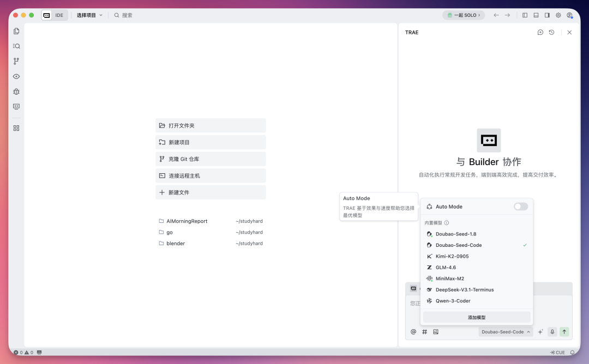Click the 一起 SOLO button

point(464,15)
